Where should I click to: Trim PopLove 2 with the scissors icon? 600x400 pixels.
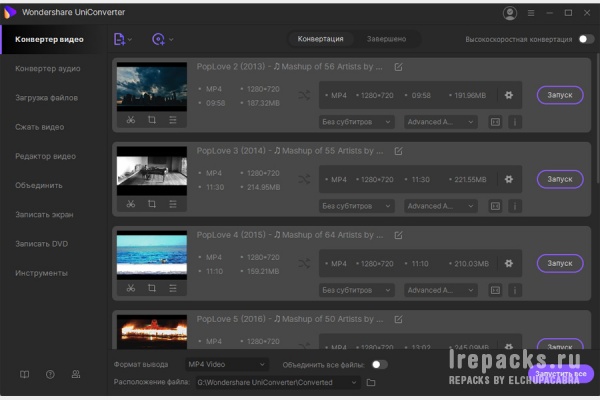point(131,120)
